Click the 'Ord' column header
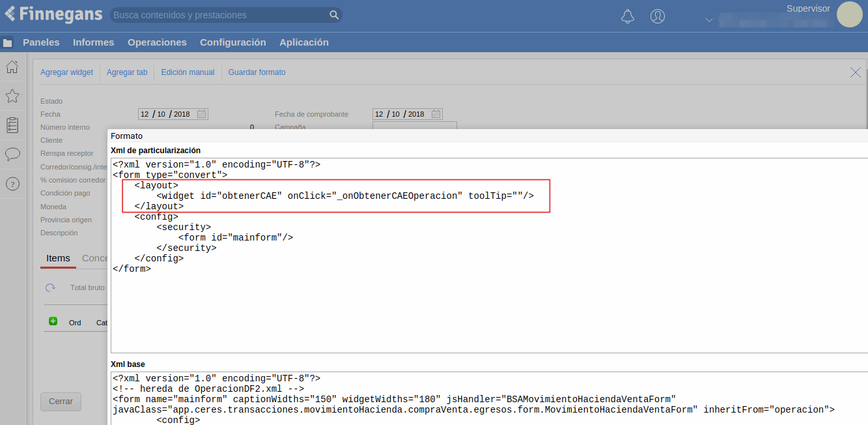 coord(75,323)
